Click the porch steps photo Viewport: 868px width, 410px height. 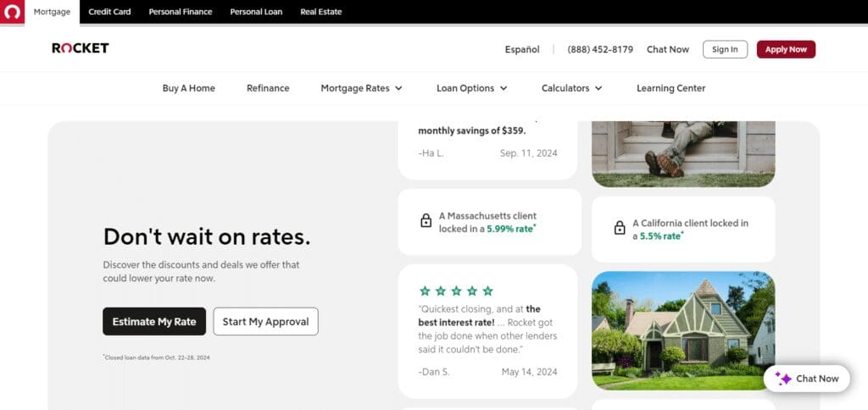(x=684, y=154)
